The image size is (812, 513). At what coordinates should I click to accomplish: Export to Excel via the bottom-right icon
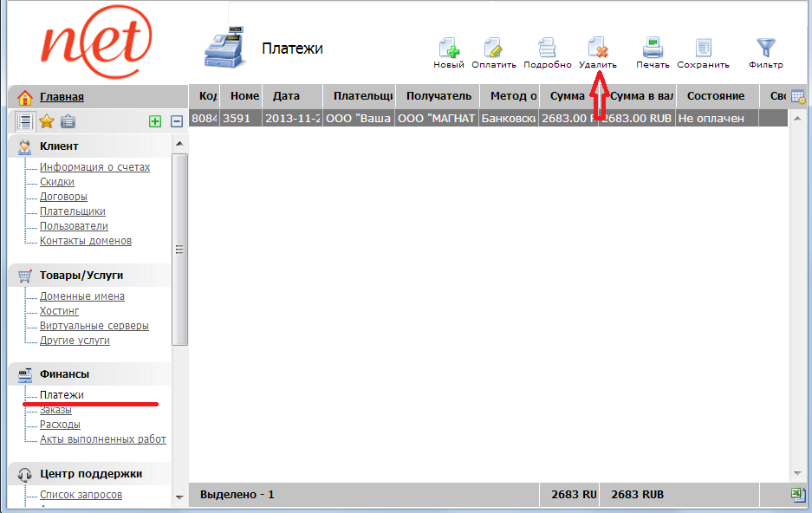pos(797,494)
